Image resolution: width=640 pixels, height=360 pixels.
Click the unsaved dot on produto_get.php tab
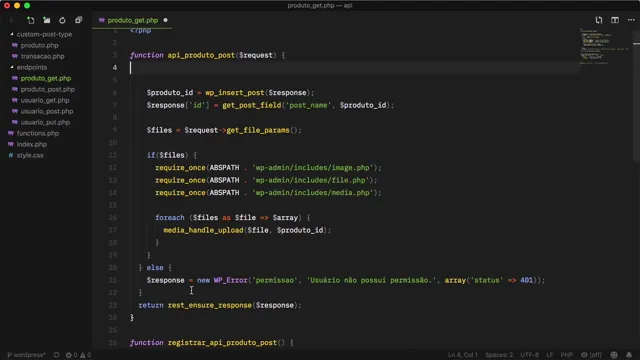point(165,20)
